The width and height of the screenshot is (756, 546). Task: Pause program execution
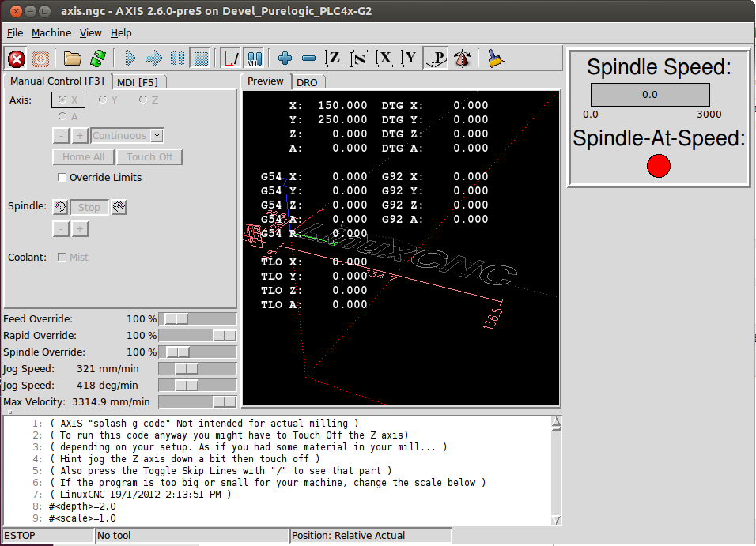(x=177, y=58)
